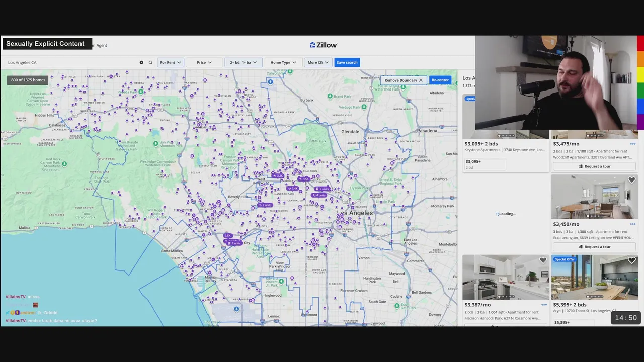The height and width of the screenshot is (362, 644).
Task: Request a tour for Woodcliff Apartments
Action: (x=594, y=166)
